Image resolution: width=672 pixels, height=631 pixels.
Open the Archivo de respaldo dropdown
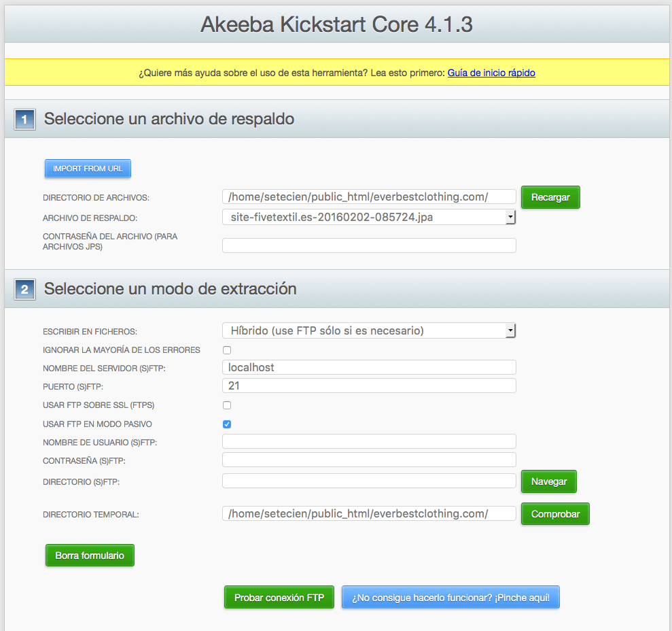tap(369, 217)
